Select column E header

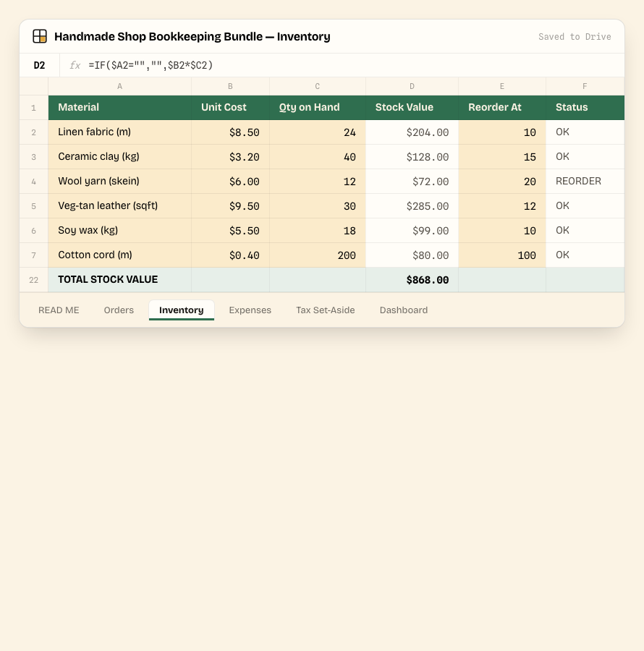(x=502, y=86)
